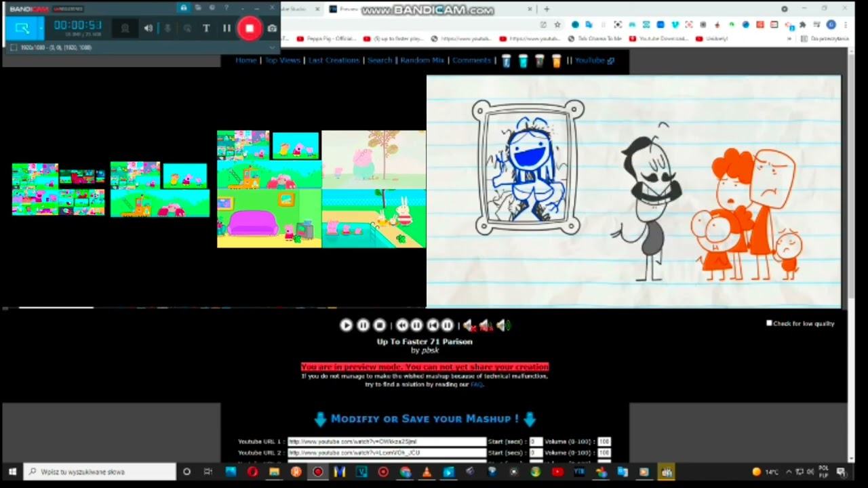Follow the YouTube external link

[x=595, y=60]
